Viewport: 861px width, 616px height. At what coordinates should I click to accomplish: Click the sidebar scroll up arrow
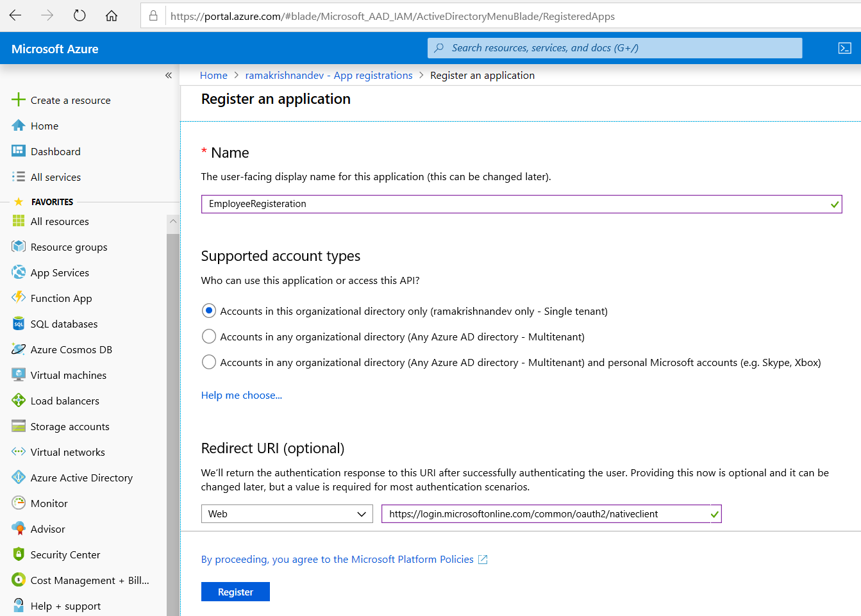[173, 221]
